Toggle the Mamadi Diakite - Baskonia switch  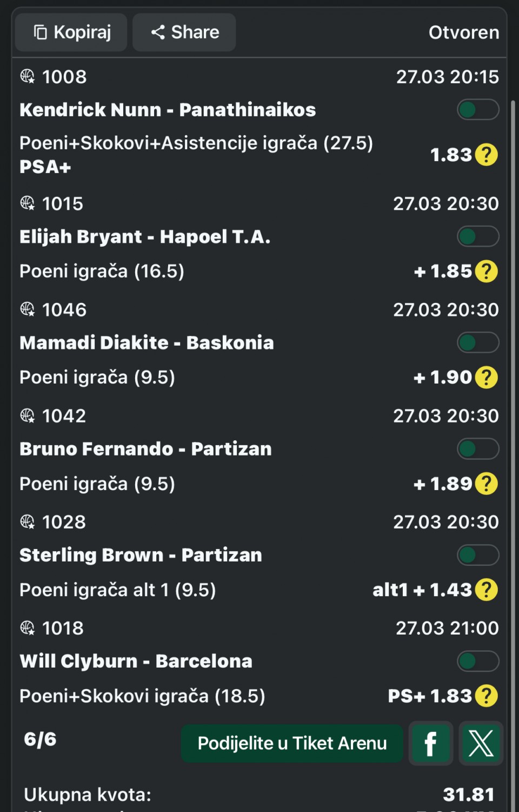[477, 342]
